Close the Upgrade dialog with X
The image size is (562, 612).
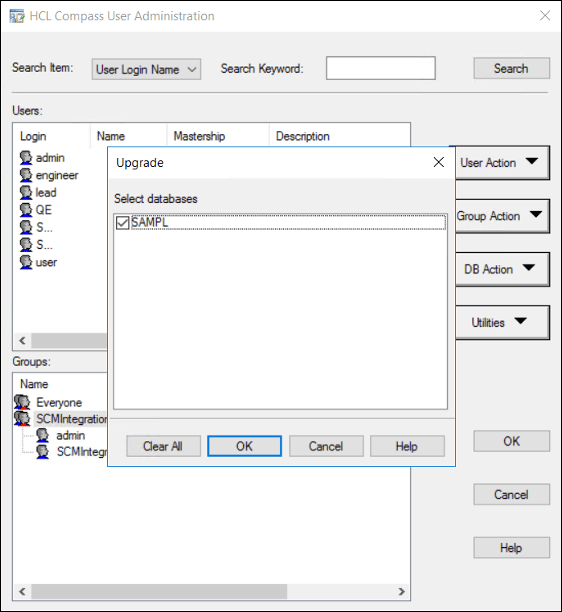click(x=439, y=162)
